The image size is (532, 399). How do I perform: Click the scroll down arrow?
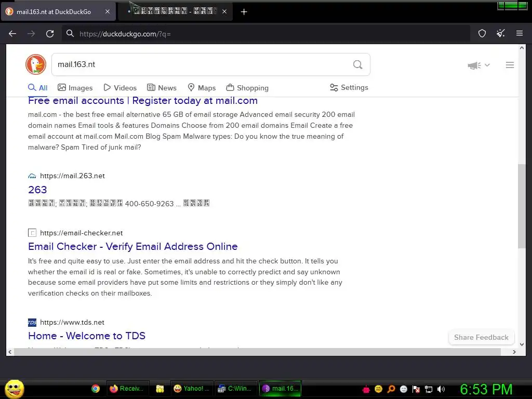pos(522,344)
